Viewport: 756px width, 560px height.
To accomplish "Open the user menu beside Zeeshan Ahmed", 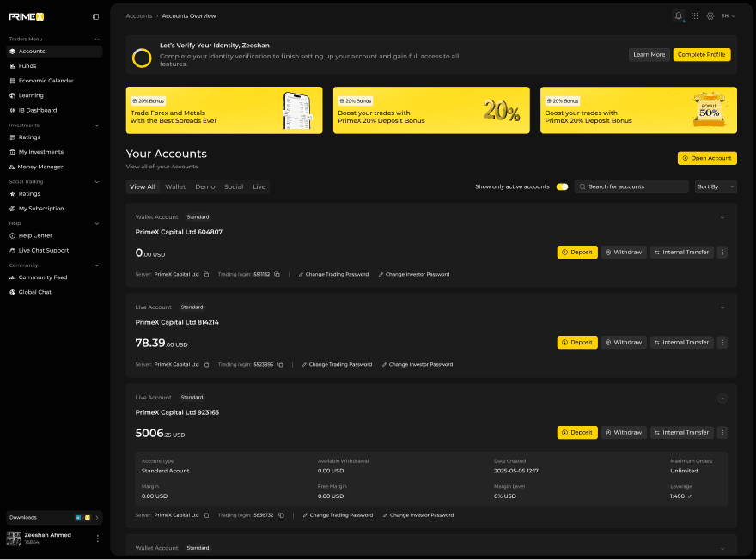I will tap(97, 539).
